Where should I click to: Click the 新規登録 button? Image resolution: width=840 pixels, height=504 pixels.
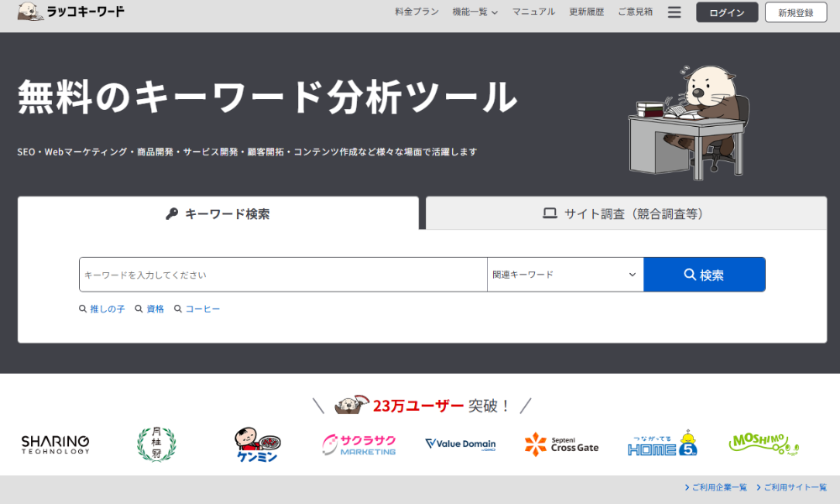click(795, 12)
